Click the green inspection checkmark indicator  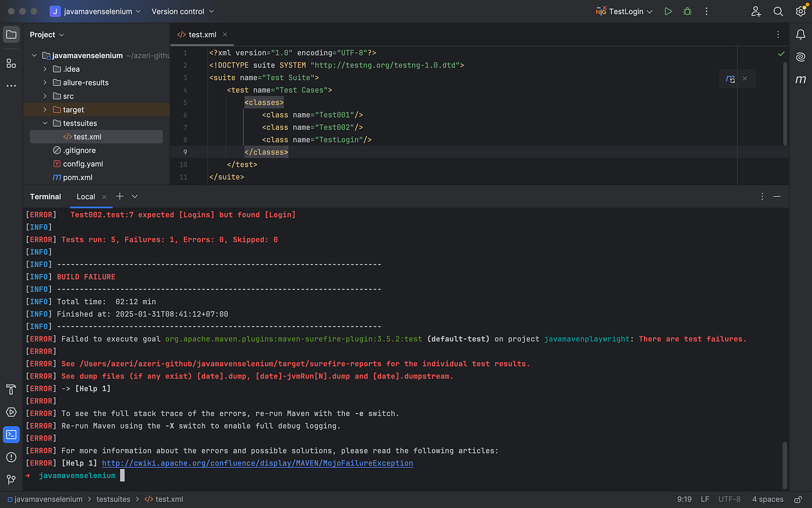pos(781,53)
